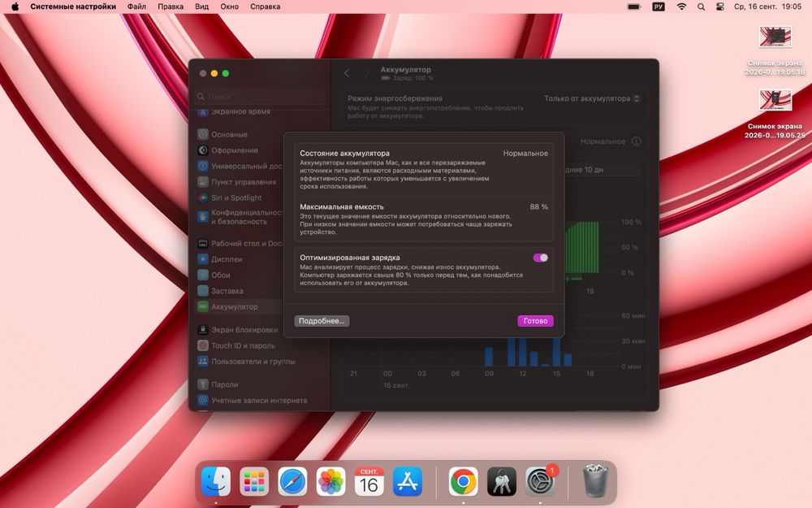The image size is (812, 508).
Task: Open the Окно menu
Action: point(230,7)
